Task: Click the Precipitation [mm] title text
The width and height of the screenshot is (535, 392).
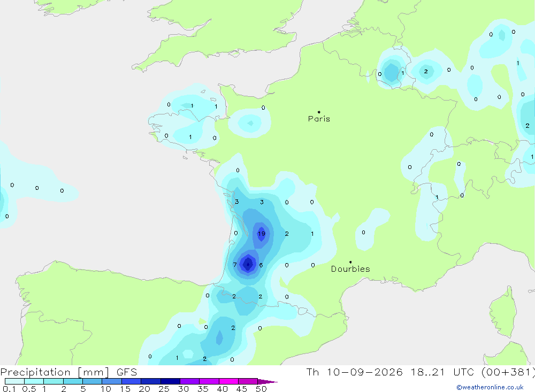Action: coord(55,372)
